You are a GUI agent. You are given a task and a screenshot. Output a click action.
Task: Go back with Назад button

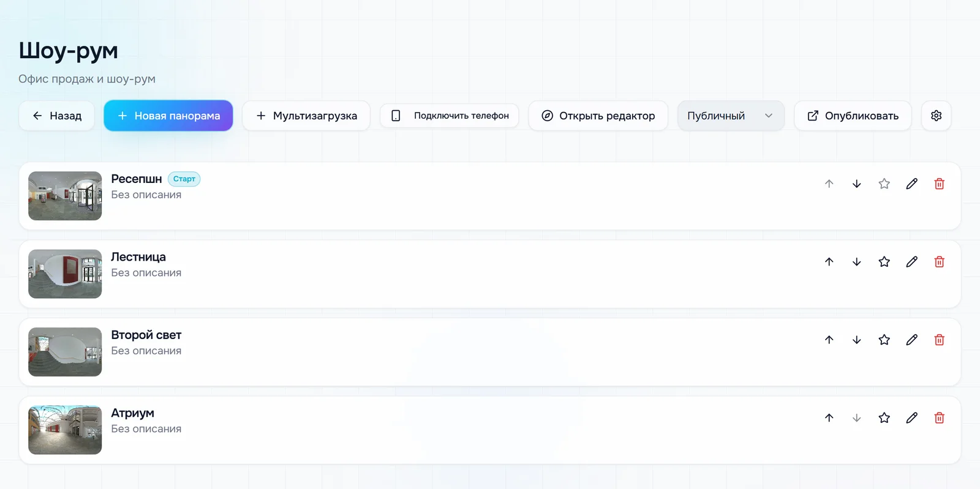point(56,116)
